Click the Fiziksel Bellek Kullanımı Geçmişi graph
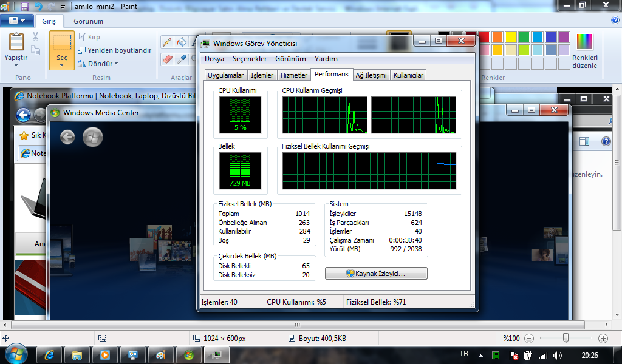Viewport: 622px width, 364px height. point(369,171)
